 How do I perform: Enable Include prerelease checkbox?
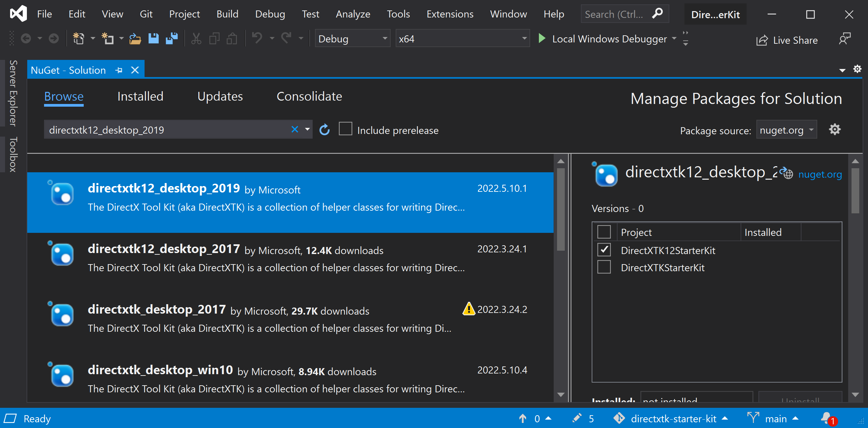pyautogui.click(x=345, y=129)
